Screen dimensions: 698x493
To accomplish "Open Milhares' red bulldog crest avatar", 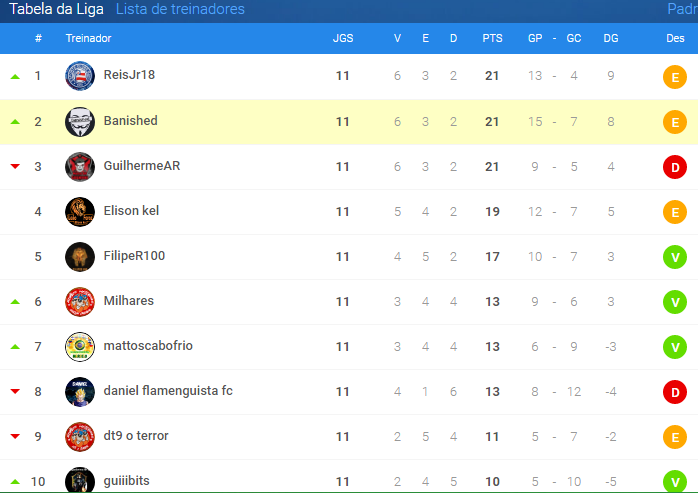I will 80,302.
